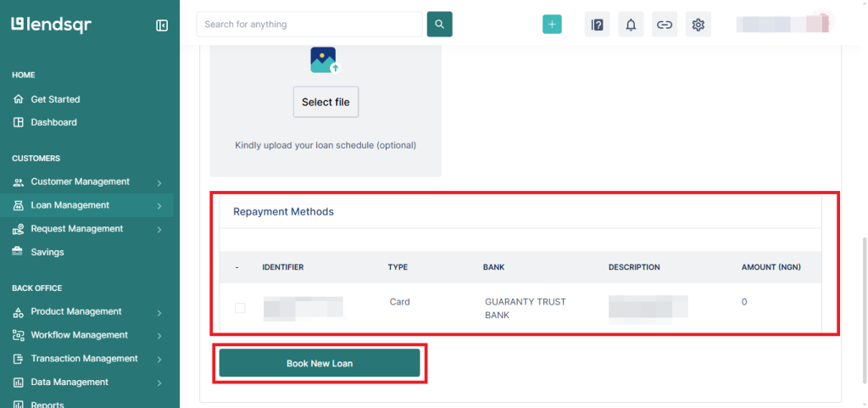The width and height of the screenshot is (868, 408).
Task: Open Get Started menu item
Action: (55, 99)
